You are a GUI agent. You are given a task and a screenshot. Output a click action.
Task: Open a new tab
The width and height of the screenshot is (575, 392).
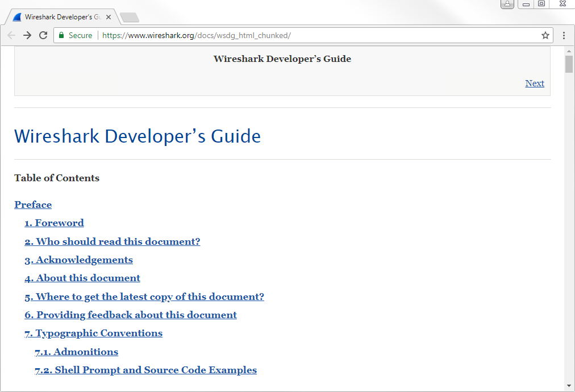pos(130,18)
